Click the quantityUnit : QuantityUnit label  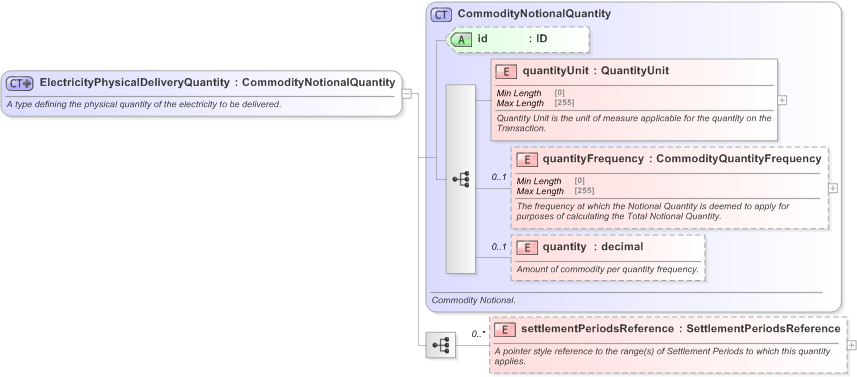coord(596,71)
